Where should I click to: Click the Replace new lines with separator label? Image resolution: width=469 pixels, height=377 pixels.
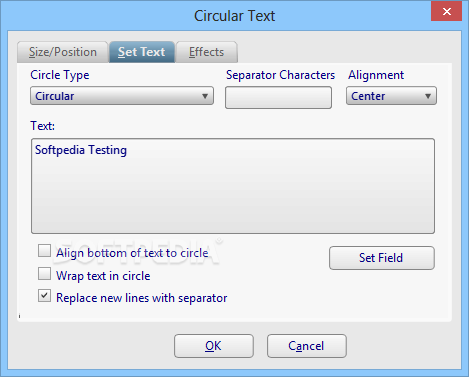142,298
